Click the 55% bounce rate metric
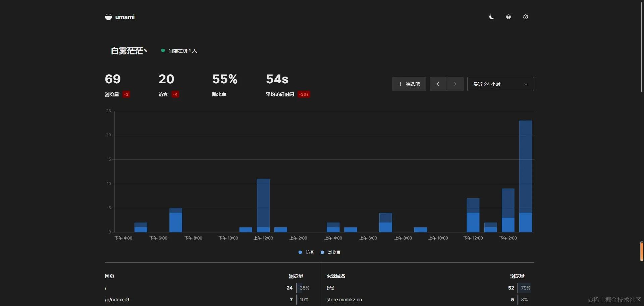Screen dimensions: 644x306 coord(225,79)
